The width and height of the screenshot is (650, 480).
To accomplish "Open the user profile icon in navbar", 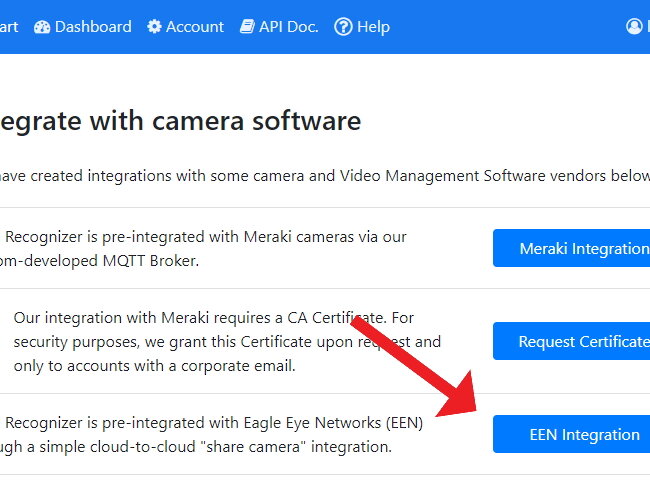I will [634, 27].
